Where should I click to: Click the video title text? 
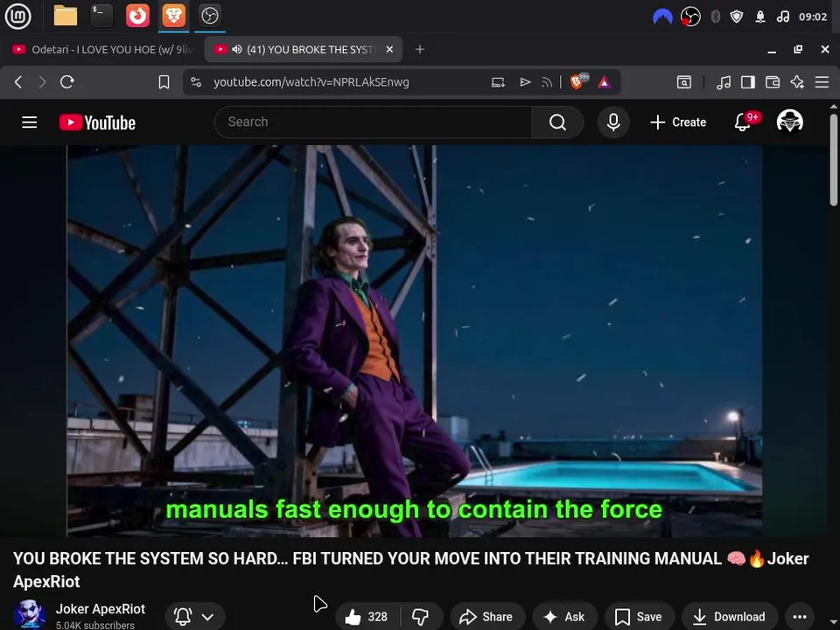point(411,570)
